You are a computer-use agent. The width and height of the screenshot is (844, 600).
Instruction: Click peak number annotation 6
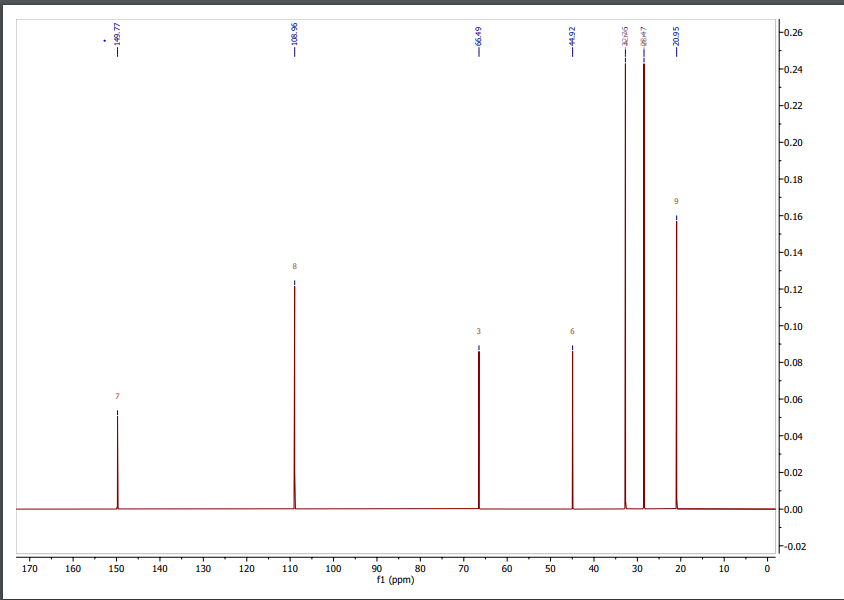pyautogui.click(x=571, y=330)
